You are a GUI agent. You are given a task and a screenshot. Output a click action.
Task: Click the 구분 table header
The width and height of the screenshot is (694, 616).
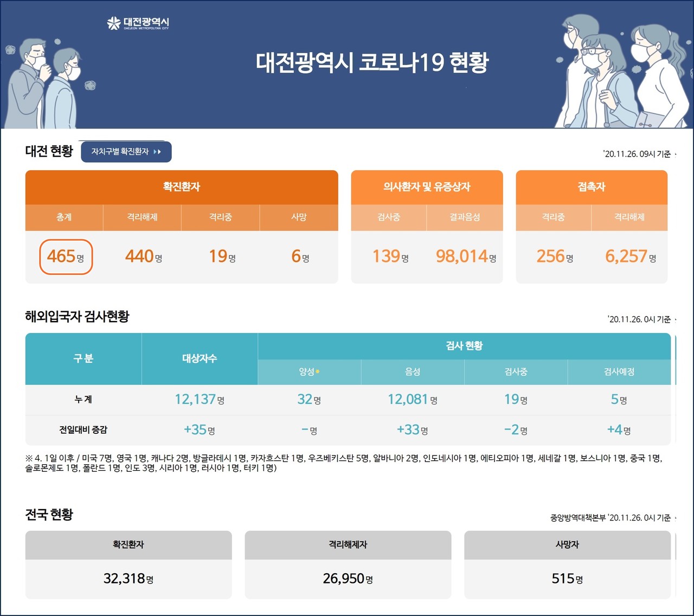(x=83, y=358)
